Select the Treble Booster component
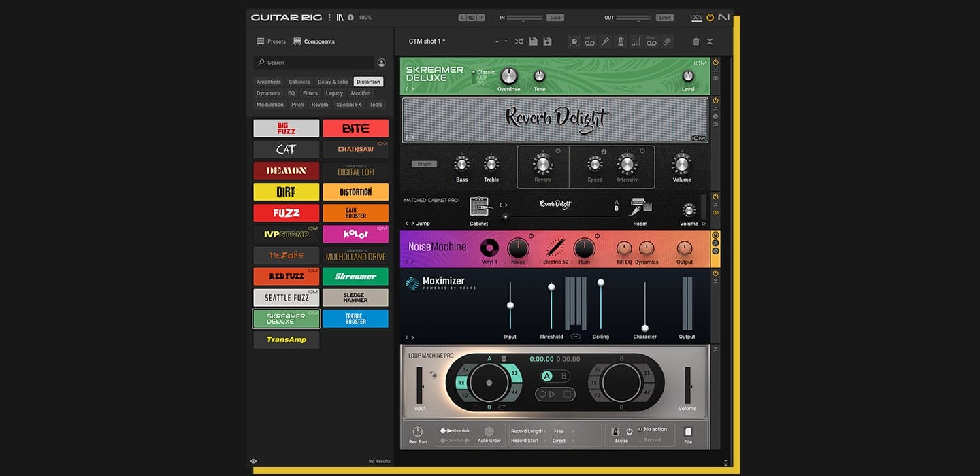 point(355,319)
